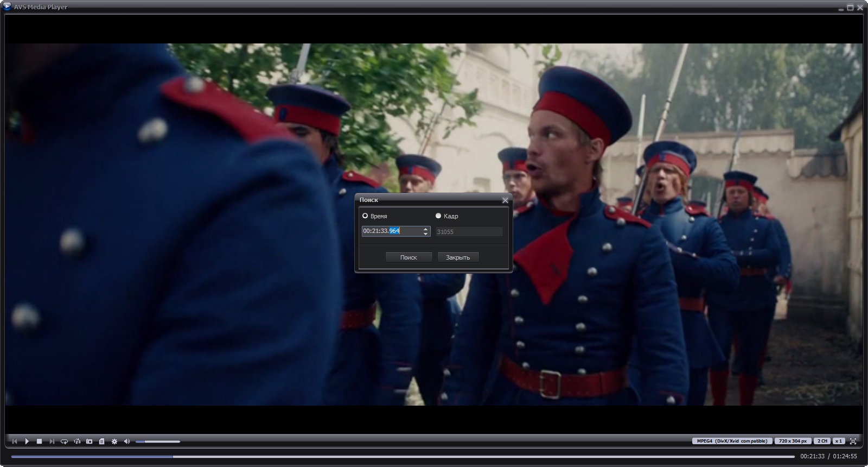Click the video seek progress bar

[403, 457]
